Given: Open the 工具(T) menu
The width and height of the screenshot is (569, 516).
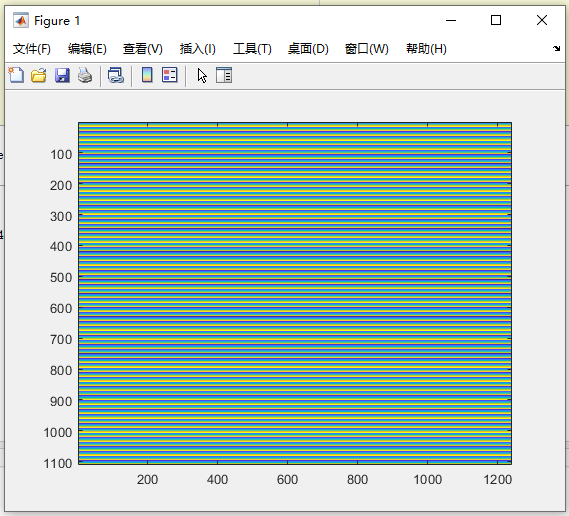Looking at the screenshot, I should point(252,49).
